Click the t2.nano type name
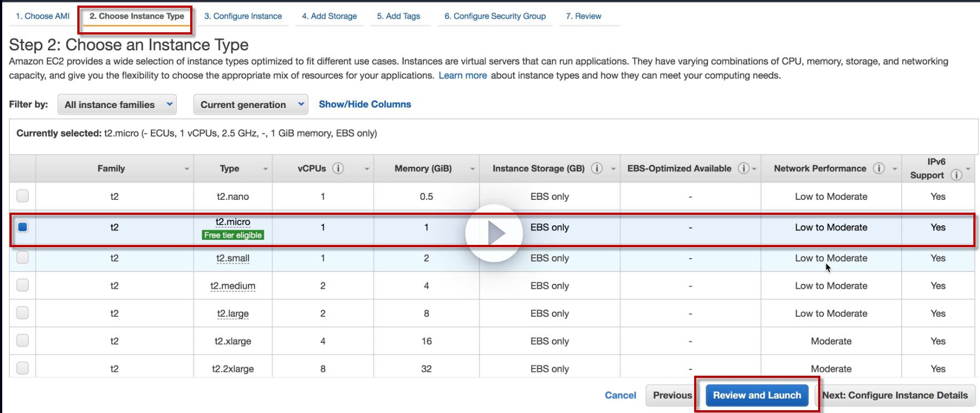This screenshot has width=980, height=413. pos(233,196)
